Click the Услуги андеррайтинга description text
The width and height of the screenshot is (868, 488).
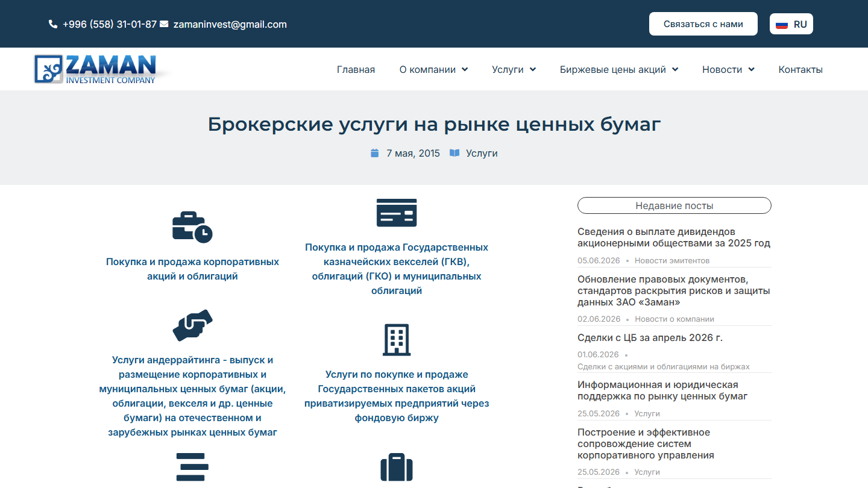(x=192, y=396)
